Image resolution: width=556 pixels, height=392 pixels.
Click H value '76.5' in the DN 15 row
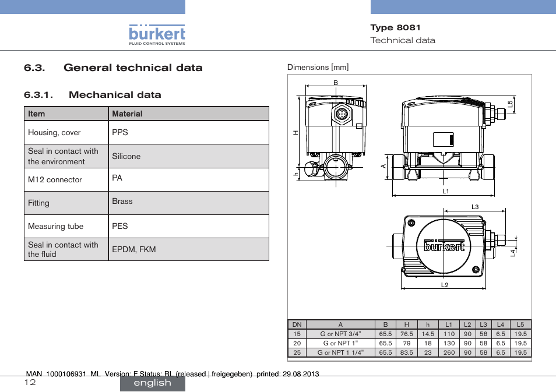(x=407, y=334)
